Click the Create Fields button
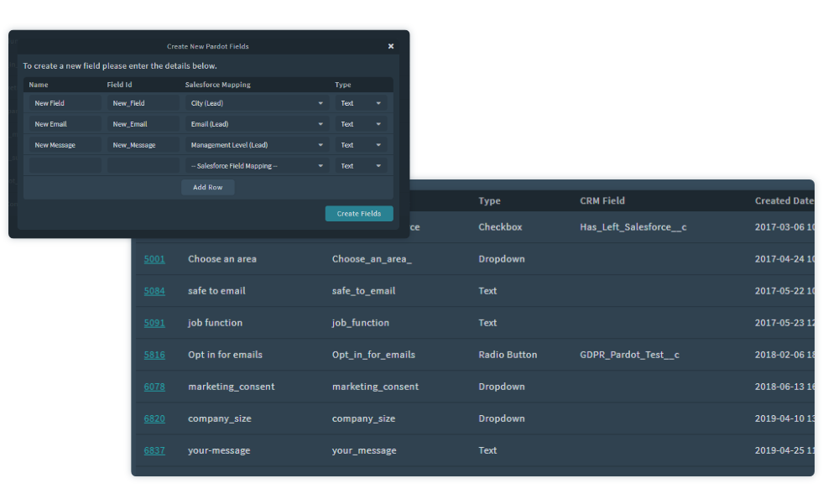823x504 pixels. coord(359,214)
